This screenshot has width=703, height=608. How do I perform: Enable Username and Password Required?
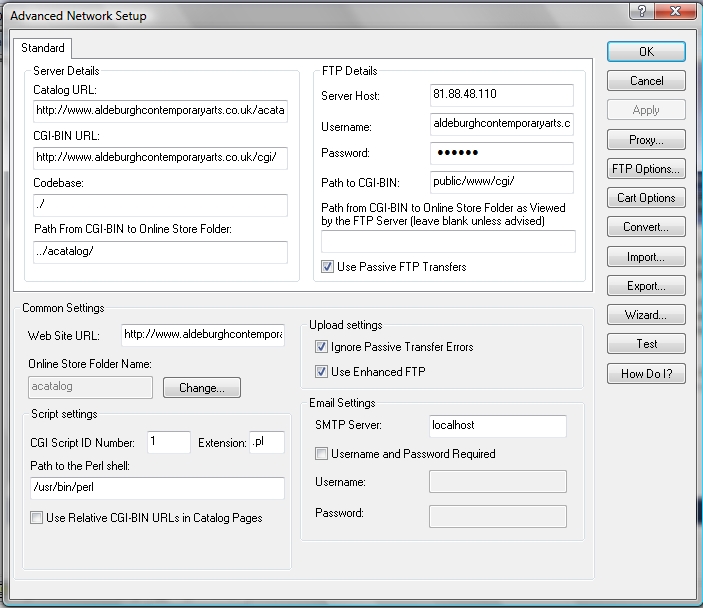tap(322, 454)
